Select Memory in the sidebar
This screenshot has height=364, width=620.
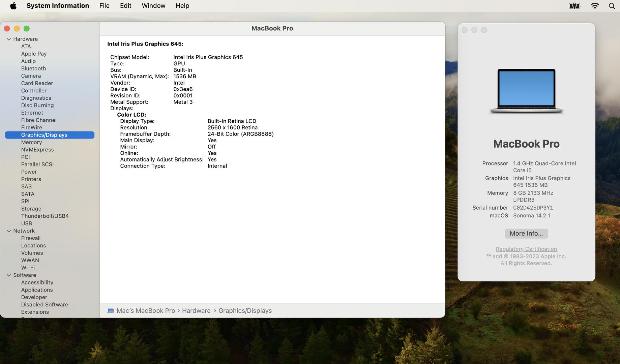(x=31, y=143)
